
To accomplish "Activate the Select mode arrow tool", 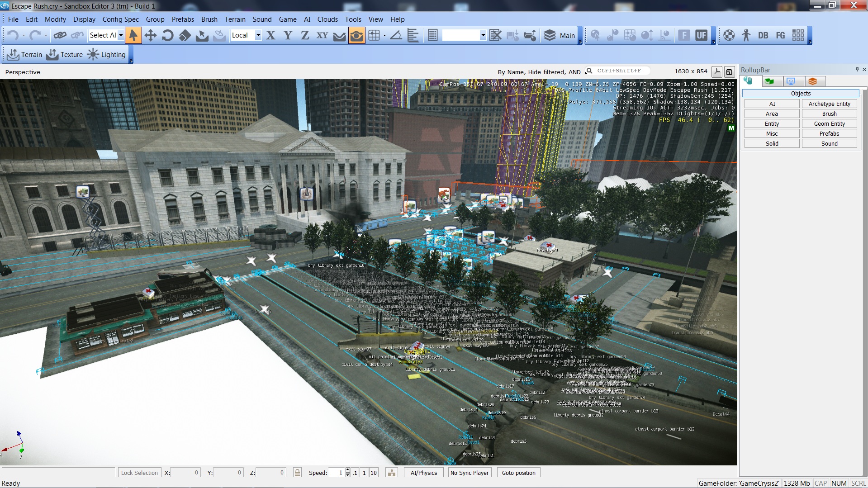I will pyautogui.click(x=133, y=35).
